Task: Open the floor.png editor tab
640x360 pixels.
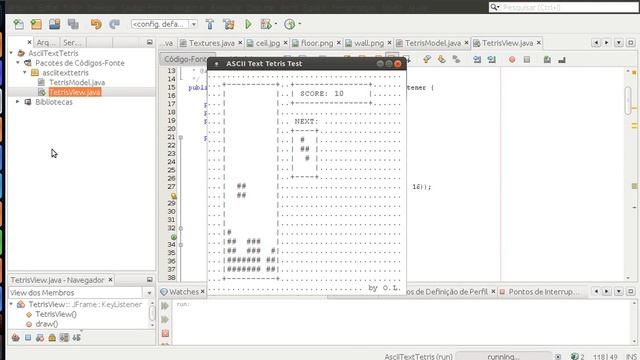Action: [317, 43]
